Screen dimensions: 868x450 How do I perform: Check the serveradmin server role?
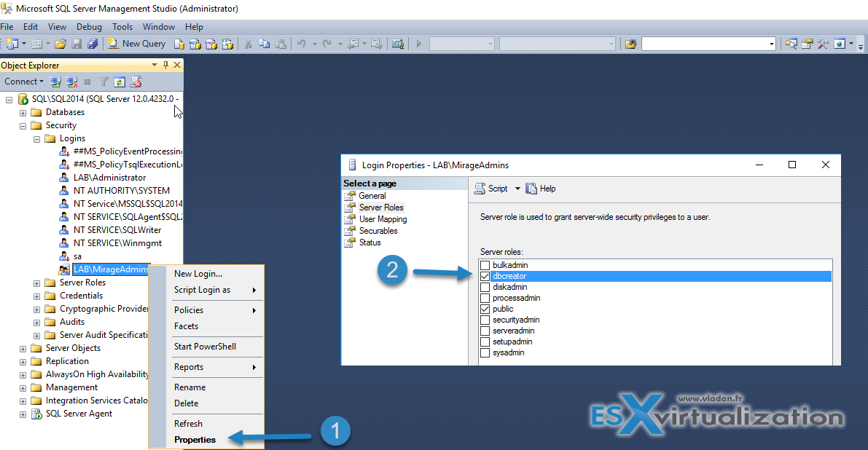(x=485, y=331)
